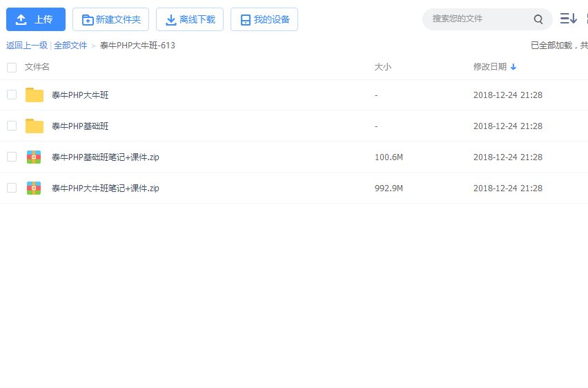
Task: Toggle the select-all checkbox beside 文件名
Action: pyautogui.click(x=12, y=67)
